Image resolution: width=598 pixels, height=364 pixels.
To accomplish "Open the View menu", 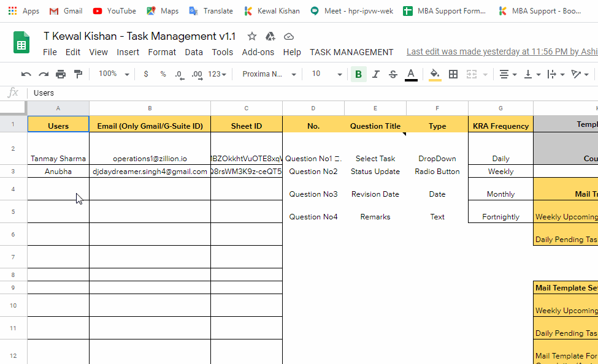I will click(98, 52).
